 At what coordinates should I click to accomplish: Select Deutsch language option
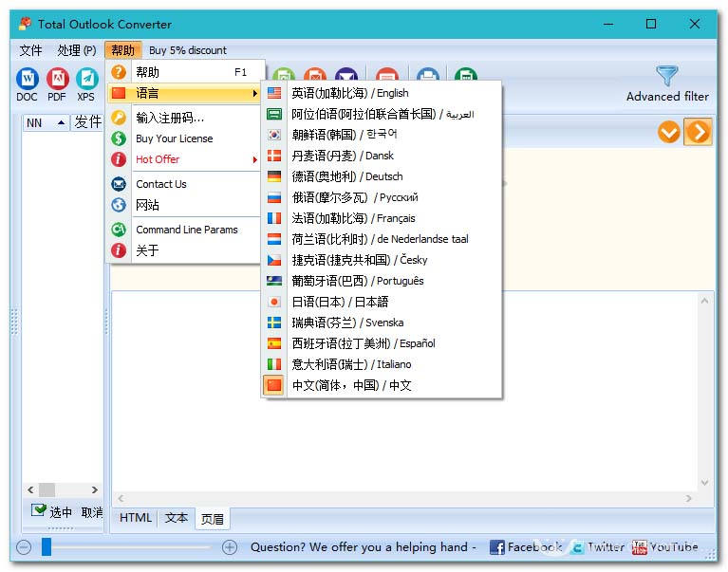point(382,176)
